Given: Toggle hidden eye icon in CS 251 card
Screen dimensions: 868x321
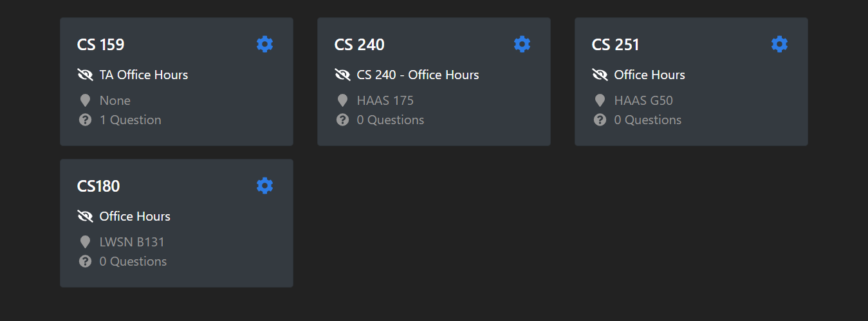Looking at the screenshot, I should 600,75.
